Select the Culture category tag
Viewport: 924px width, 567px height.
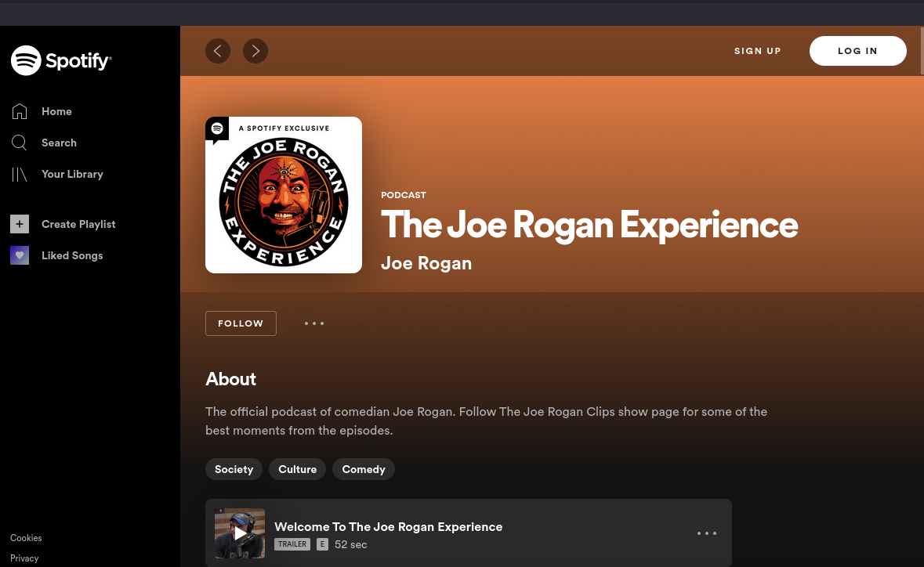click(x=298, y=469)
